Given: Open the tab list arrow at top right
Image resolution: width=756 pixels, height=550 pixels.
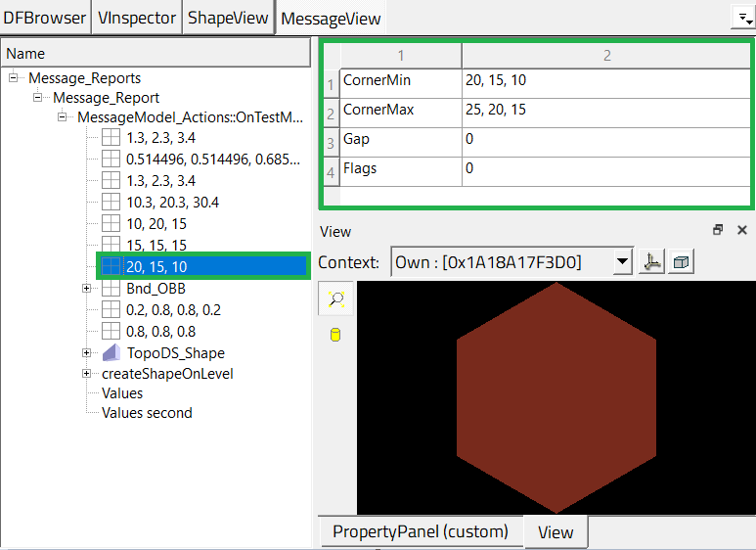Looking at the screenshot, I should pos(741,17).
